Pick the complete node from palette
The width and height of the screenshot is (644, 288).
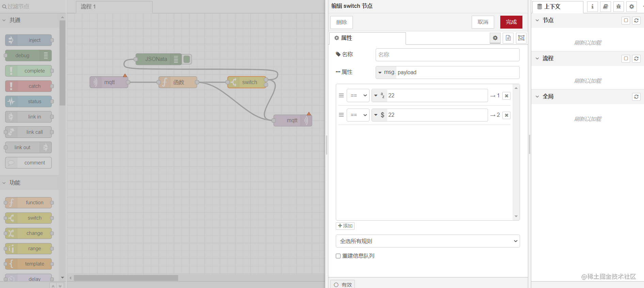[29, 71]
